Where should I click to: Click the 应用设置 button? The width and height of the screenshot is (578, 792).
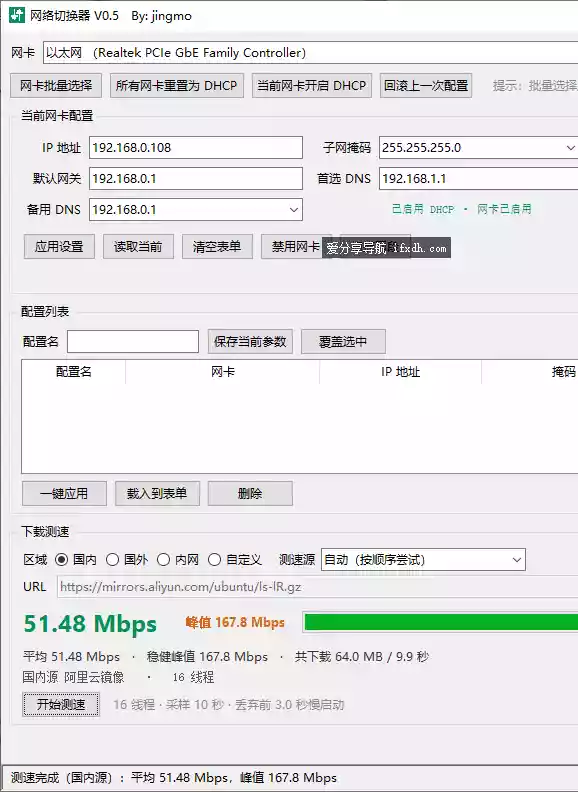[x=59, y=246]
